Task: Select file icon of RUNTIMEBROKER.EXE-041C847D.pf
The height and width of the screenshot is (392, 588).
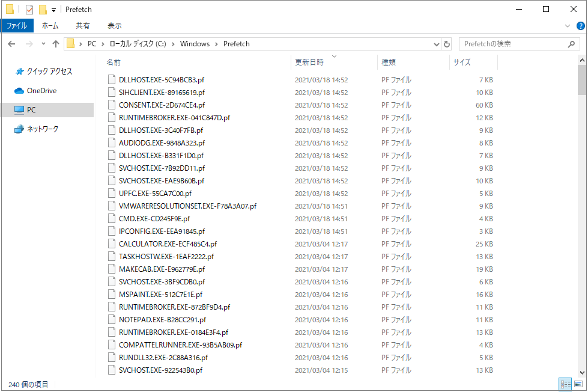Action: pyautogui.click(x=111, y=117)
